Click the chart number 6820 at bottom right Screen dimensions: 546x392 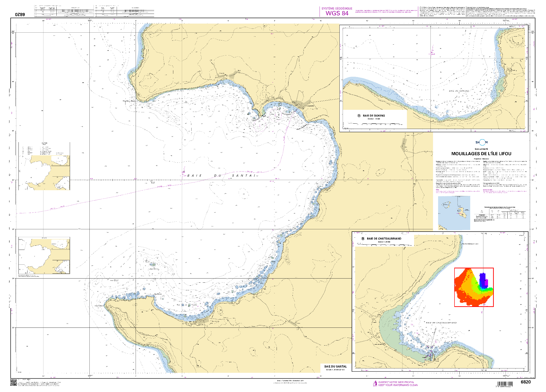(525, 382)
